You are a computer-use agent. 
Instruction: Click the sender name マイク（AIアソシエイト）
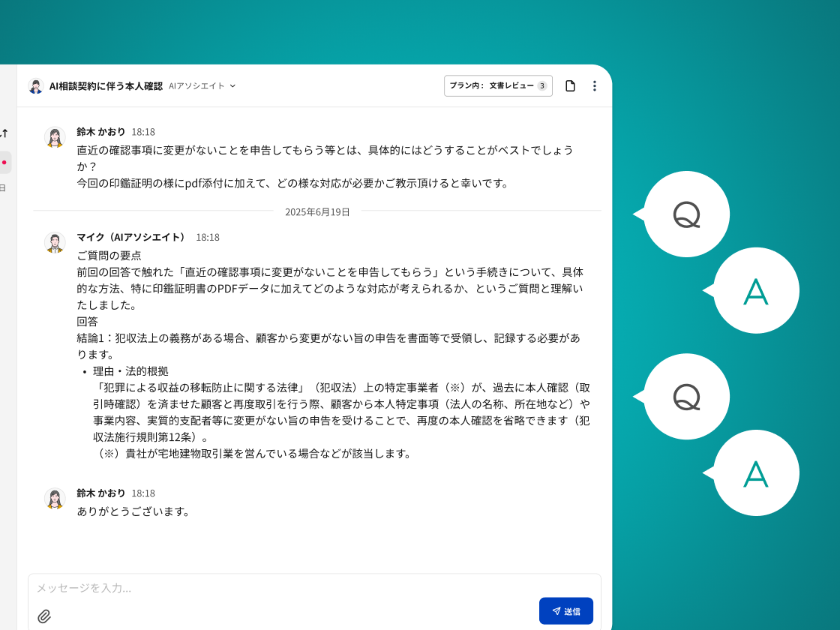pos(131,237)
